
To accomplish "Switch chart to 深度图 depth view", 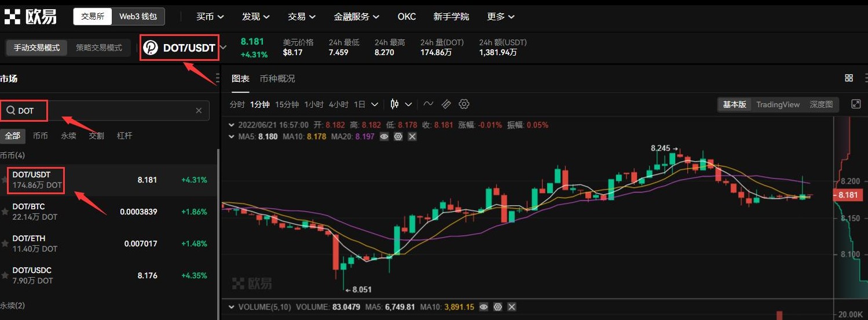I will (x=821, y=104).
